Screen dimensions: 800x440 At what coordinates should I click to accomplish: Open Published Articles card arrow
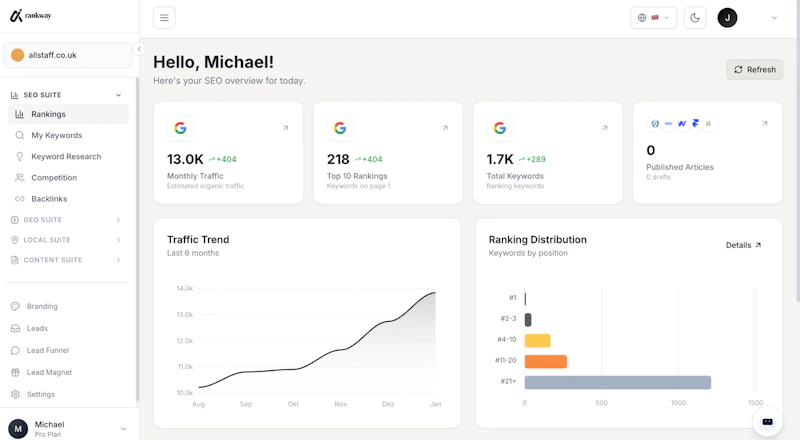tap(764, 124)
